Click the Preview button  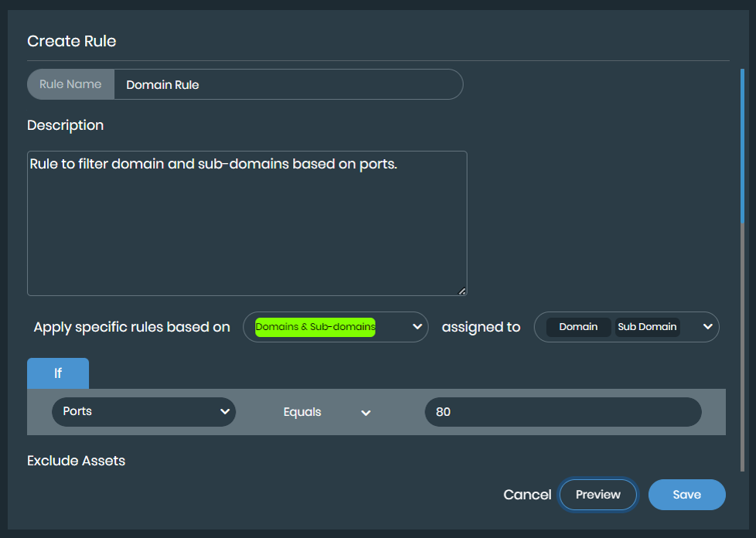click(x=598, y=495)
